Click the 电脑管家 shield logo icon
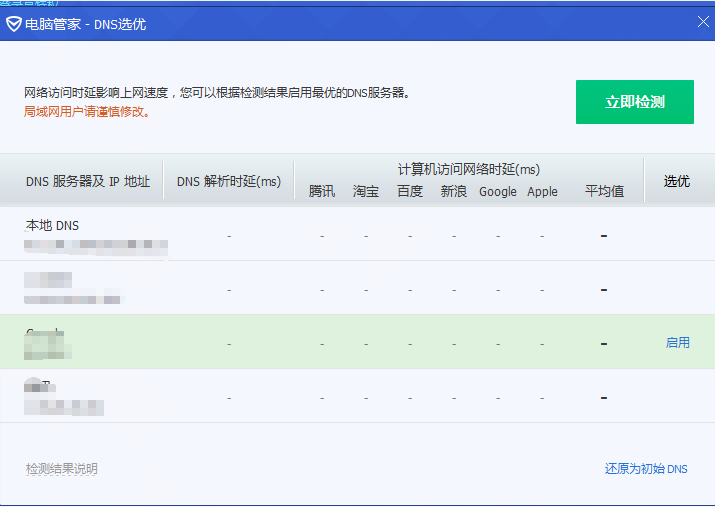 (13, 23)
